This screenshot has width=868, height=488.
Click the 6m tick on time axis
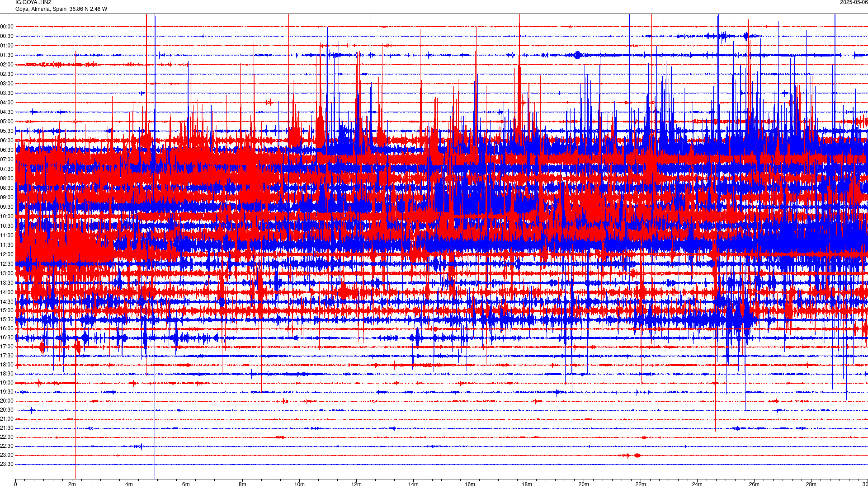click(x=186, y=484)
